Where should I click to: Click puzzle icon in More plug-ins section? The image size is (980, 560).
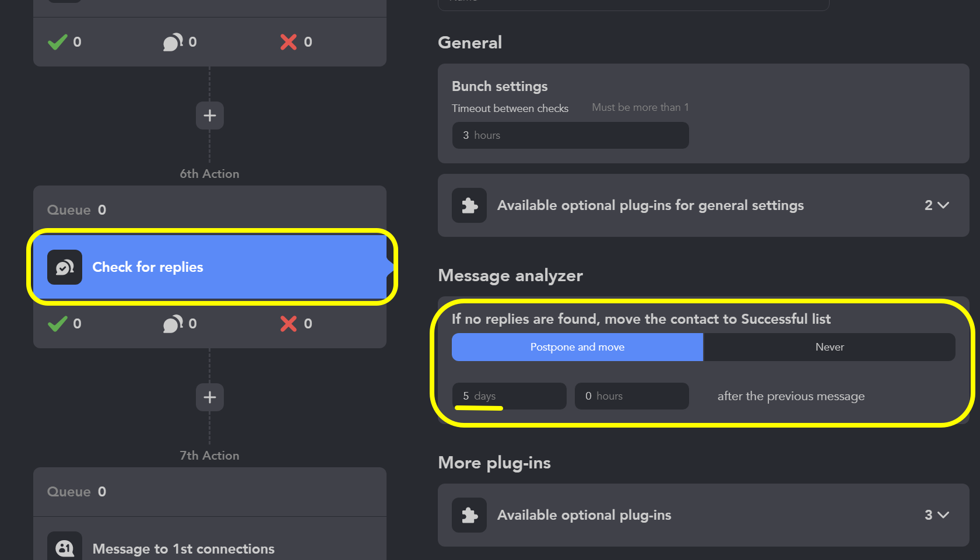point(469,515)
